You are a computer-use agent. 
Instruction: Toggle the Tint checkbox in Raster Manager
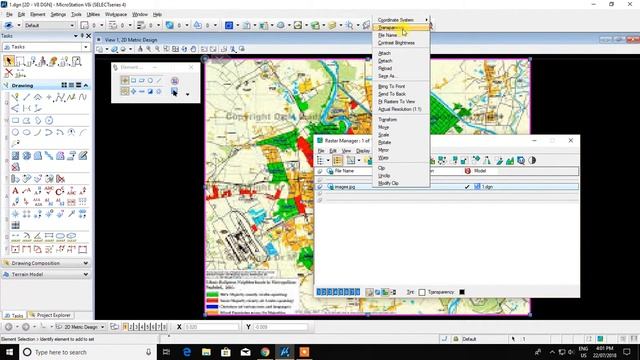coord(422,292)
